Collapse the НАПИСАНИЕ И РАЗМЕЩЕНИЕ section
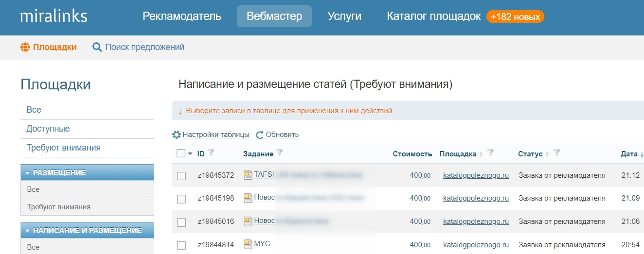Screen dimensions: 644x254 click(27, 231)
